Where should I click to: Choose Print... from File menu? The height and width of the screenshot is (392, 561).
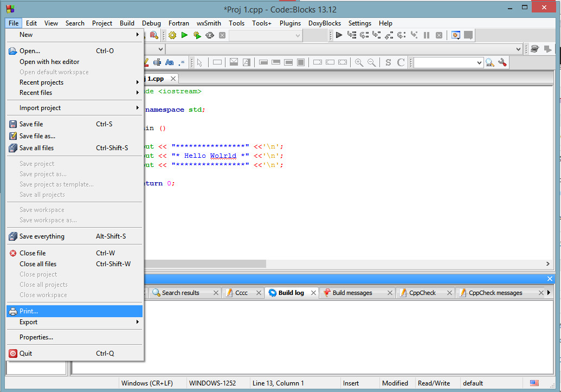click(74, 311)
